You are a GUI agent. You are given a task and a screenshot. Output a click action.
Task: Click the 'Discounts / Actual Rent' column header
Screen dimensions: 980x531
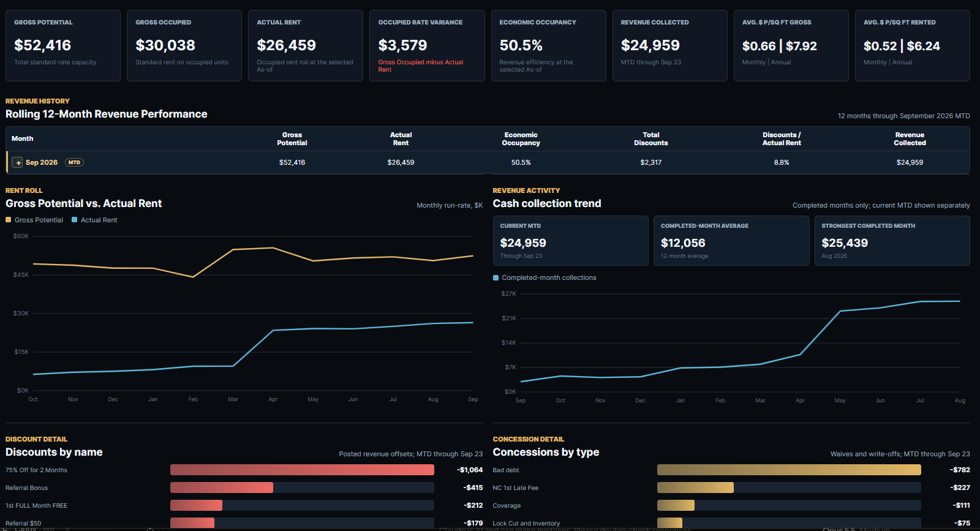pyautogui.click(x=782, y=139)
